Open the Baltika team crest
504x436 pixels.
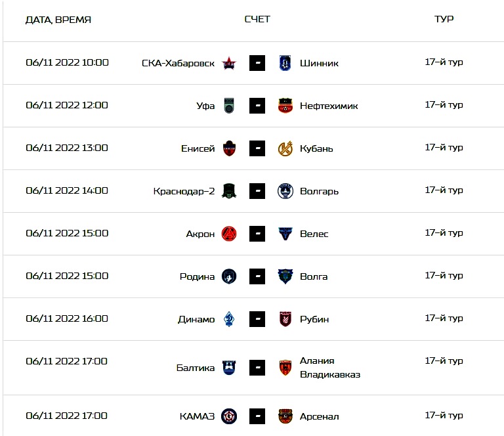click(x=229, y=368)
